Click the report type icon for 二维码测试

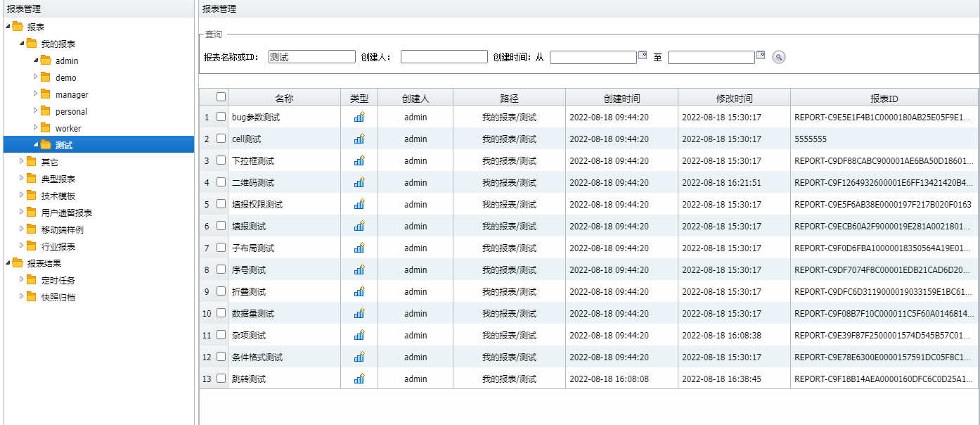tap(359, 182)
